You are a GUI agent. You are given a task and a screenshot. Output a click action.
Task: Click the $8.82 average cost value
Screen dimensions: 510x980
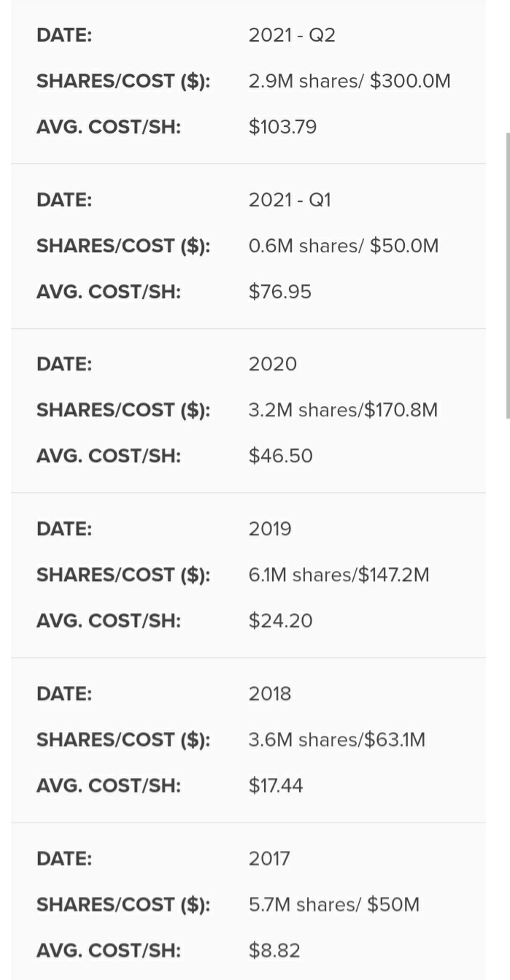coord(274,950)
